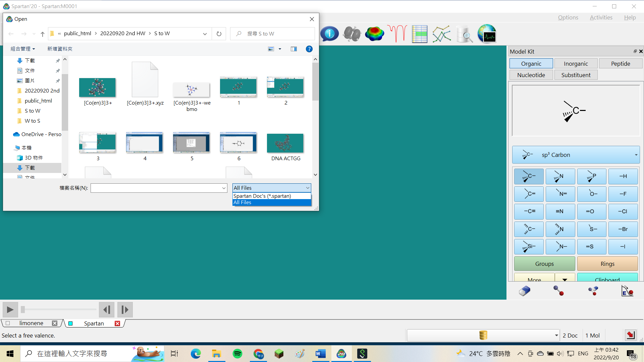Switch to the Inorganic tab
The image size is (644, 362).
(x=576, y=63)
